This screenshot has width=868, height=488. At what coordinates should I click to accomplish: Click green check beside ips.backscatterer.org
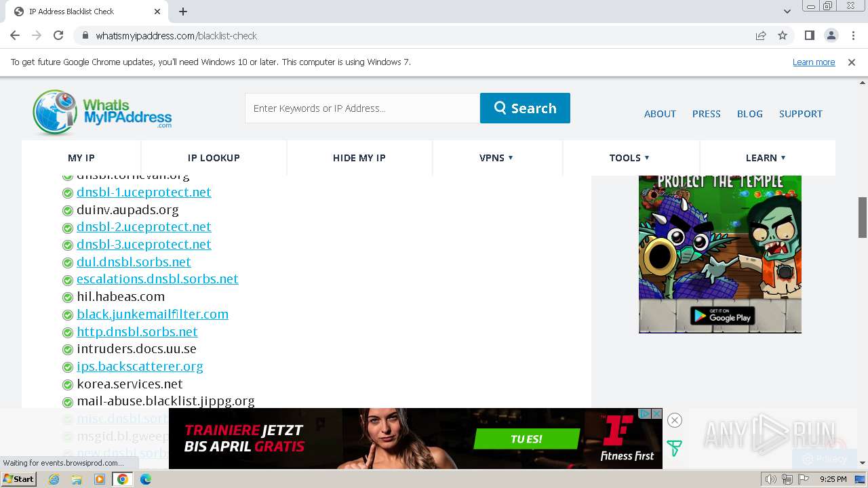pos(68,367)
